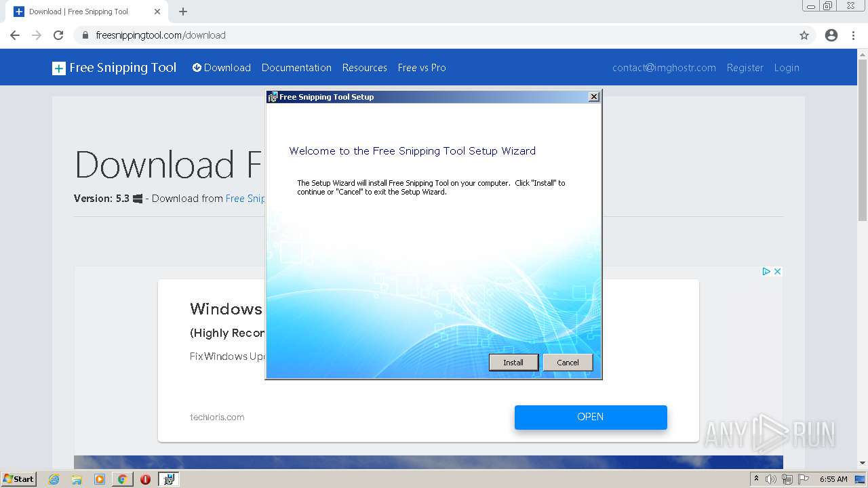Click the AdChoices triangle icon
This screenshot has height=488, width=868.
coord(766,271)
